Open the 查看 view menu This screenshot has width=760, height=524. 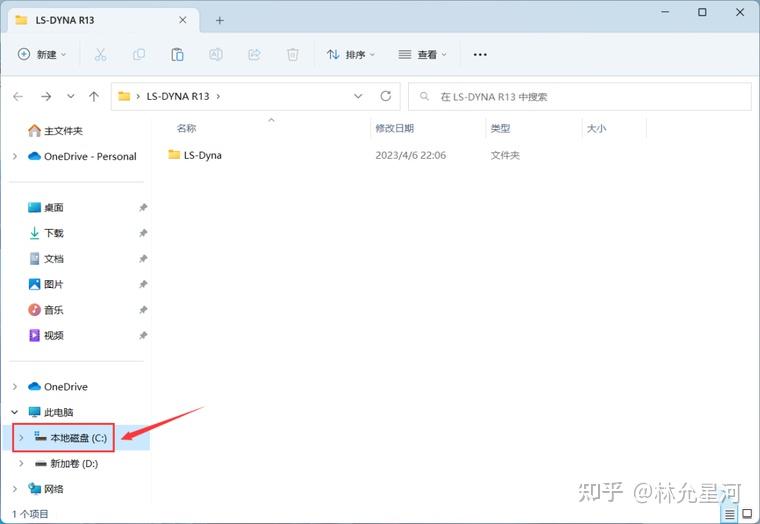tap(422, 54)
